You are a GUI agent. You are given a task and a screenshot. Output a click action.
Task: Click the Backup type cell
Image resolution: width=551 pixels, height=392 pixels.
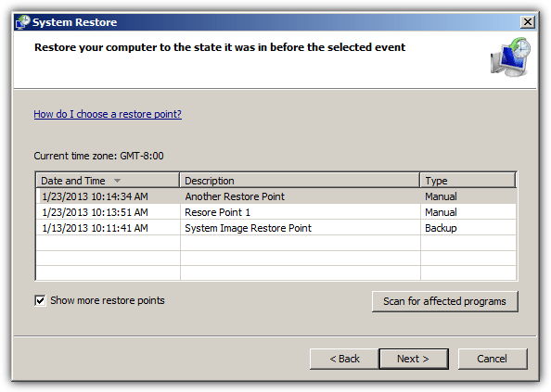pyautogui.click(x=441, y=228)
